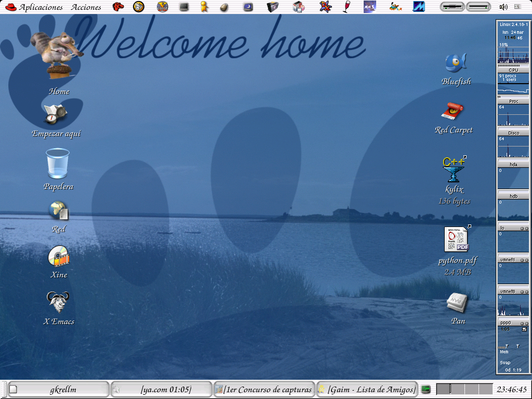Launch the blue M icon in top panel
The image size is (532, 399).
[419, 6]
